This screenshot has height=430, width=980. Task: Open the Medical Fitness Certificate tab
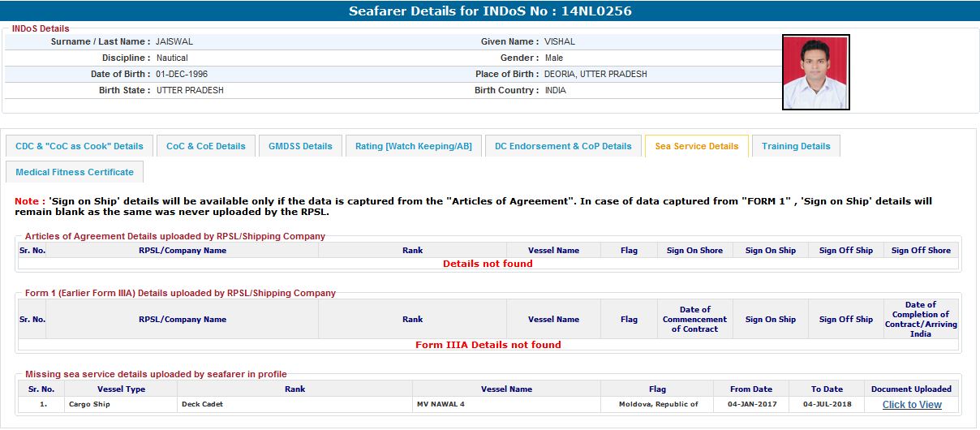click(x=75, y=172)
